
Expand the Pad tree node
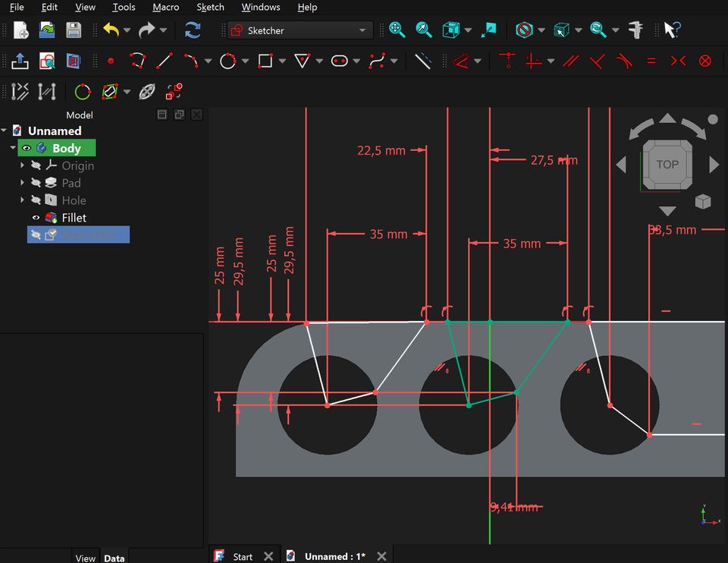tap(22, 183)
